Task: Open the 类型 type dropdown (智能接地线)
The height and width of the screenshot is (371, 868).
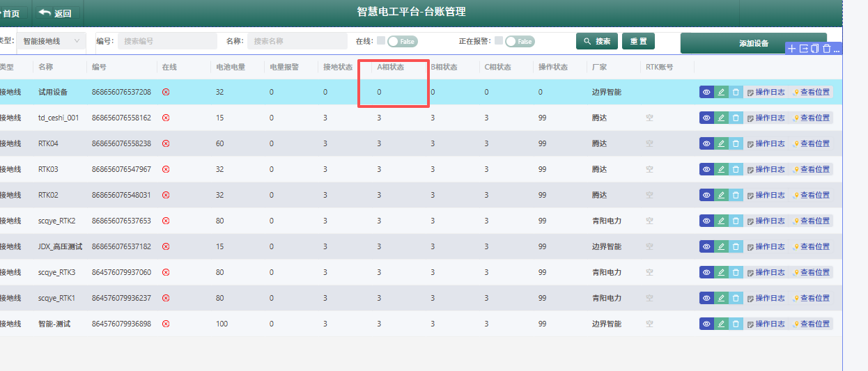Action: click(51, 41)
